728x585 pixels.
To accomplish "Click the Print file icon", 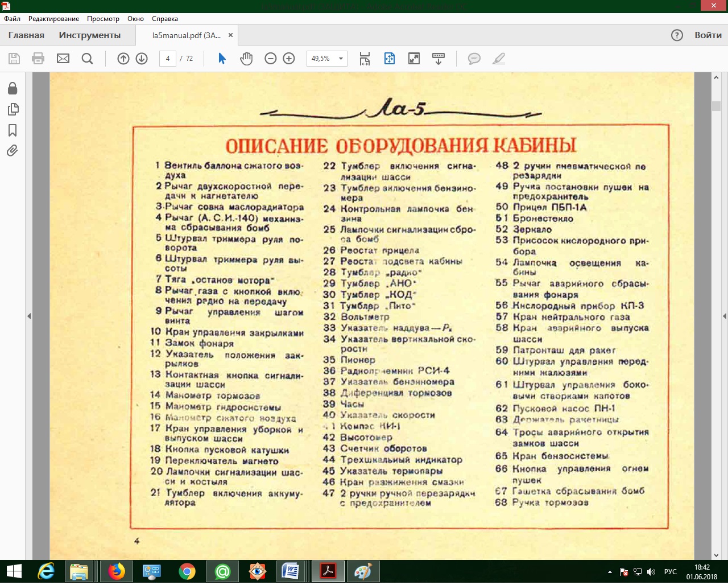I will pyautogui.click(x=38, y=59).
